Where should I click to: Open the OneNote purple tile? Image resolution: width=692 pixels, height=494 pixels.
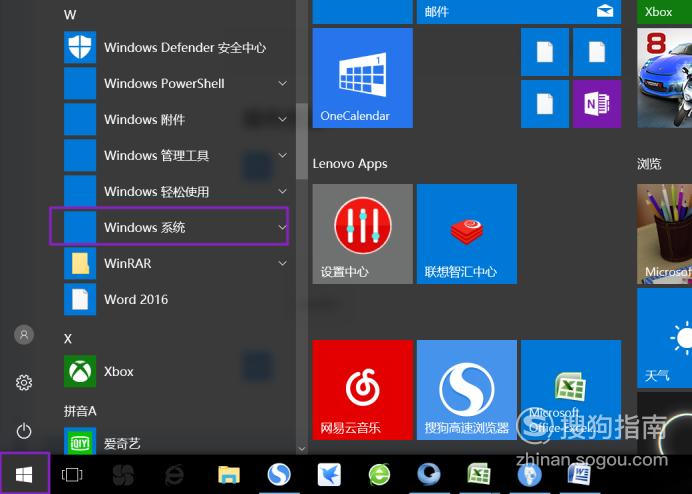597,104
